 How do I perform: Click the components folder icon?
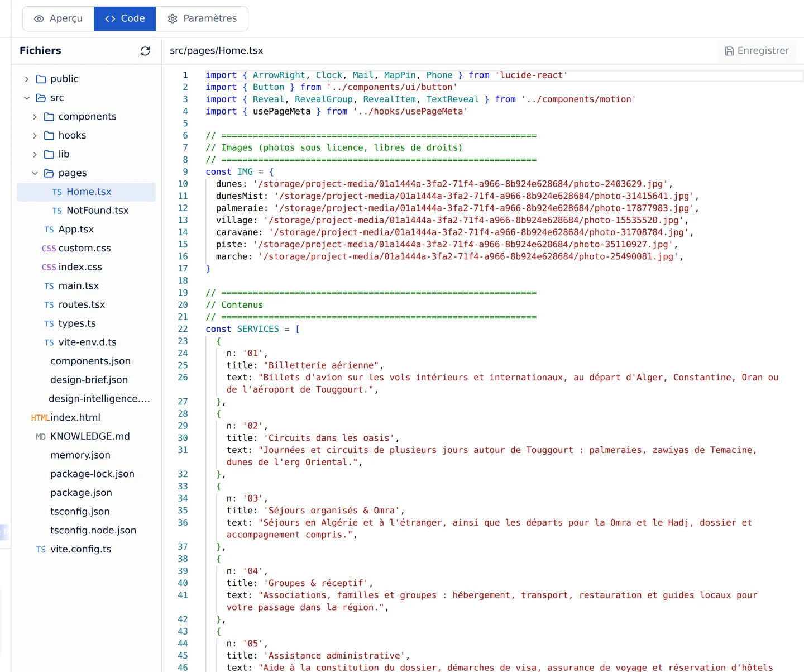pyautogui.click(x=49, y=117)
